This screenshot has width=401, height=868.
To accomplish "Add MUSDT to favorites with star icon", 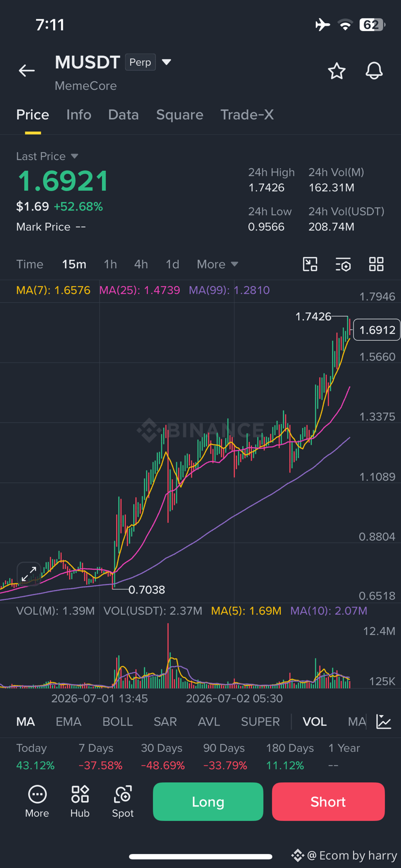I will click(x=337, y=71).
